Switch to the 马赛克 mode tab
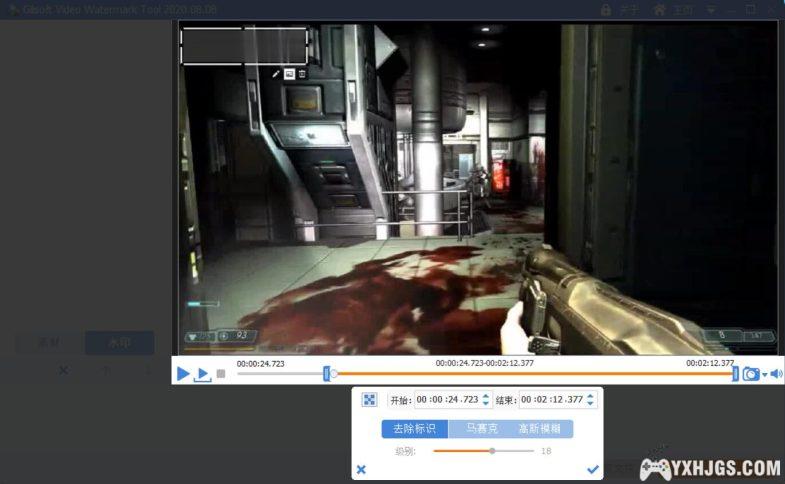This screenshot has height=484, width=785. (480, 429)
